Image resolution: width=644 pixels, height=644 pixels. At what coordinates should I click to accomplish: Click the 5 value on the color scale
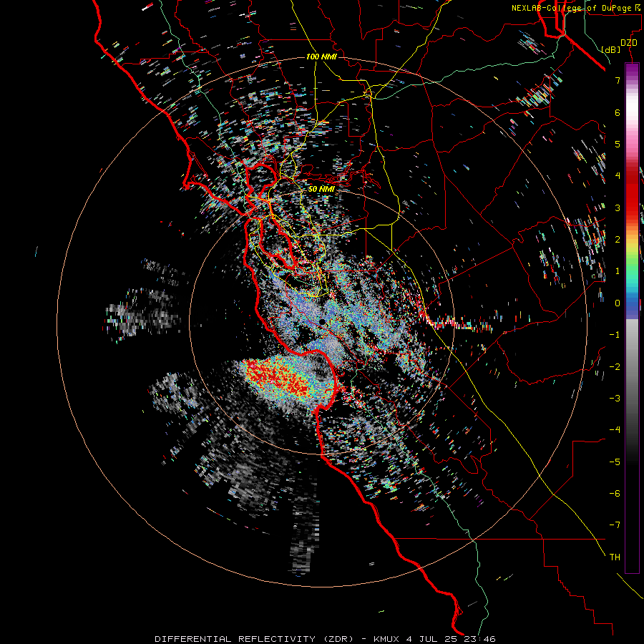pyautogui.click(x=618, y=144)
